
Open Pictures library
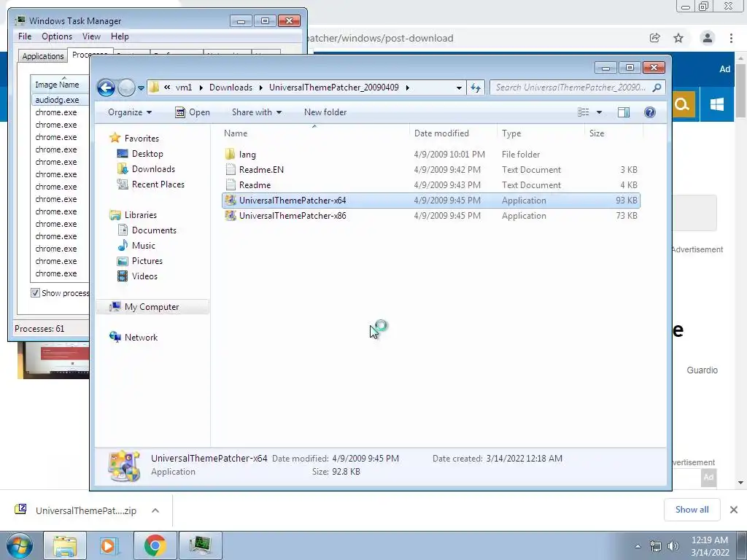(x=140, y=261)
